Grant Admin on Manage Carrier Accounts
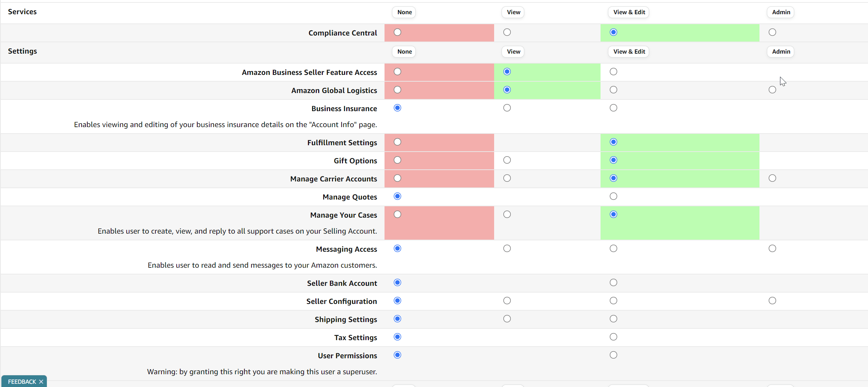Viewport: 868px width, 387px height. (x=772, y=178)
